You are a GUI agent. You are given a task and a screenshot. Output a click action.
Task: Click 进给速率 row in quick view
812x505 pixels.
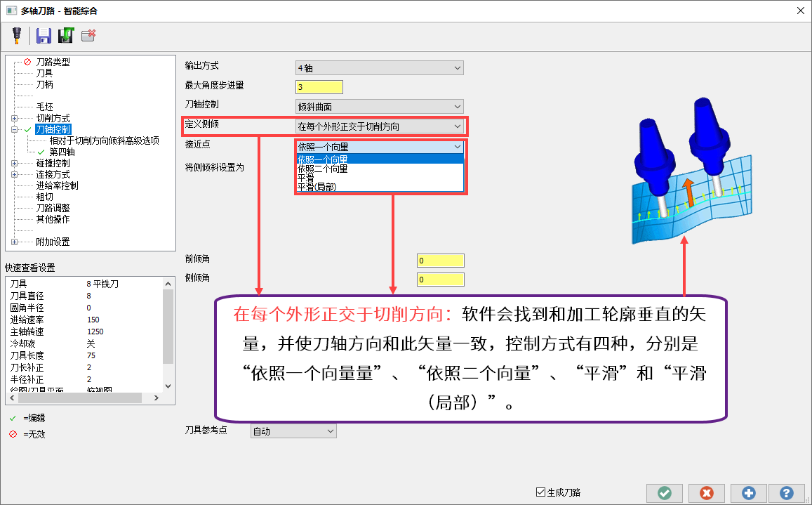pyautogui.click(x=85, y=320)
